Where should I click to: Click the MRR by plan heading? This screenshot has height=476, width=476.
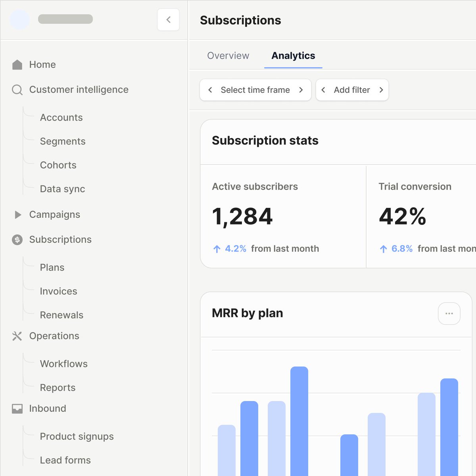coord(248,313)
